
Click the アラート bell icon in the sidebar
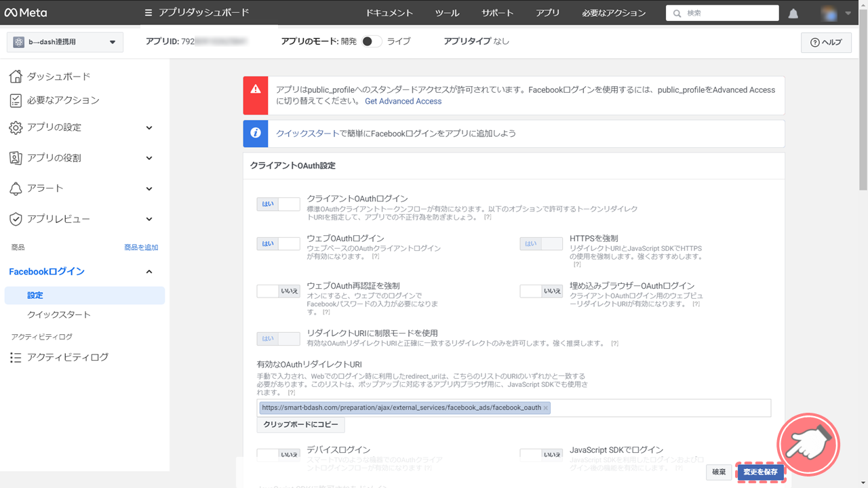click(x=16, y=188)
